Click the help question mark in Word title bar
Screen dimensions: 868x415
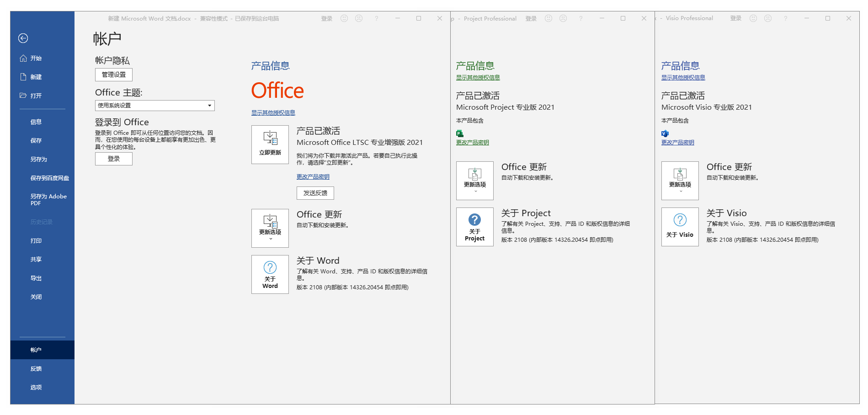[x=377, y=18]
